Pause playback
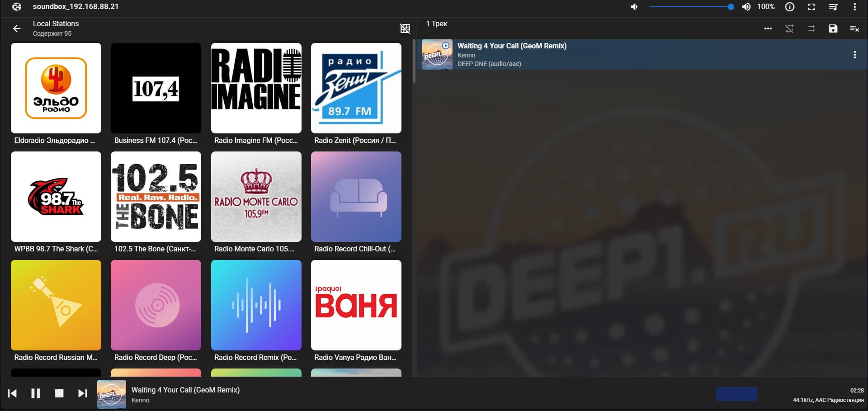 click(36, 393)
